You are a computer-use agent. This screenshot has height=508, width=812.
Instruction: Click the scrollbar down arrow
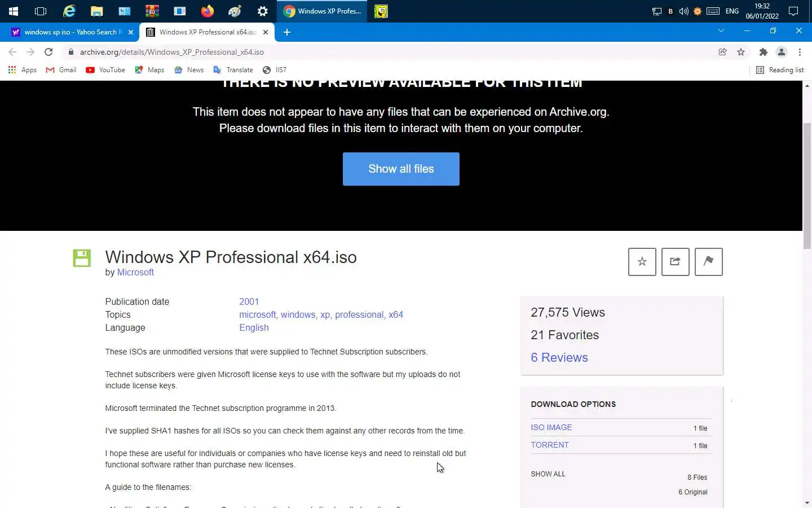click(x=807, y=502)
